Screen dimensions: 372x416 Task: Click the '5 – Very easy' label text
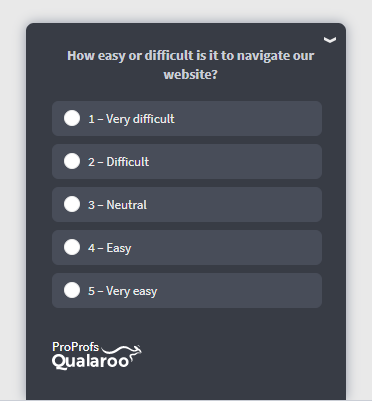[123, 291]
